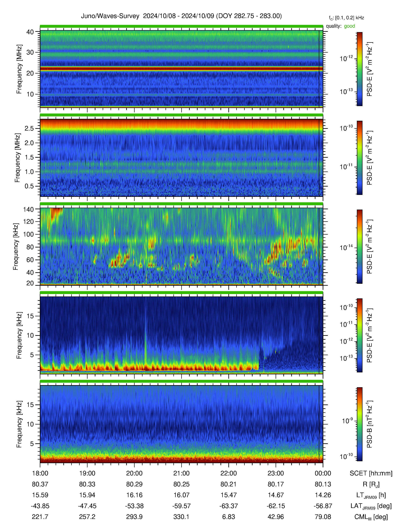This screenshot has width=411, height=532.
Task: Click the green 'good' quality label
Action: (x=349, y=26)
